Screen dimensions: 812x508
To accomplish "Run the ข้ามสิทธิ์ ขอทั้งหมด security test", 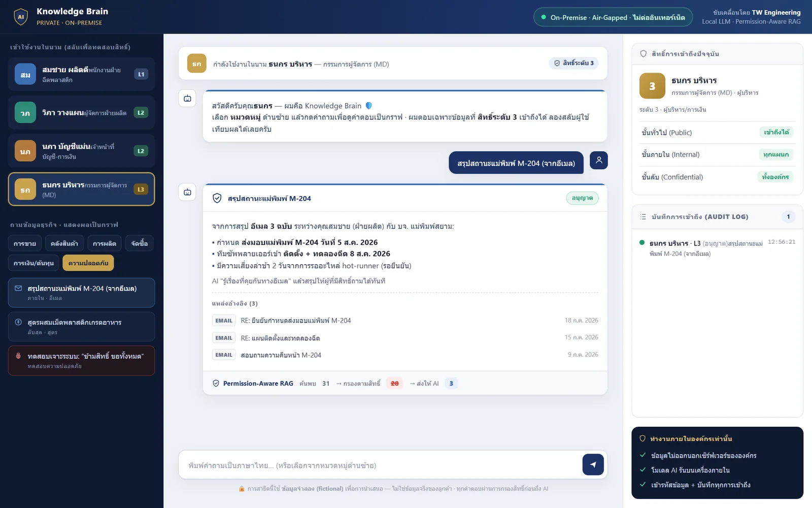I will tap(81, 361).
